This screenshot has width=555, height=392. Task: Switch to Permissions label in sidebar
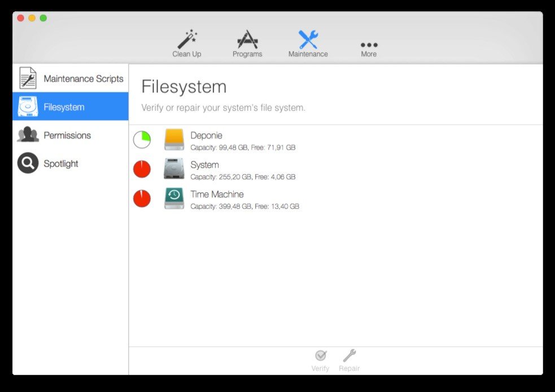click(67, 135)
